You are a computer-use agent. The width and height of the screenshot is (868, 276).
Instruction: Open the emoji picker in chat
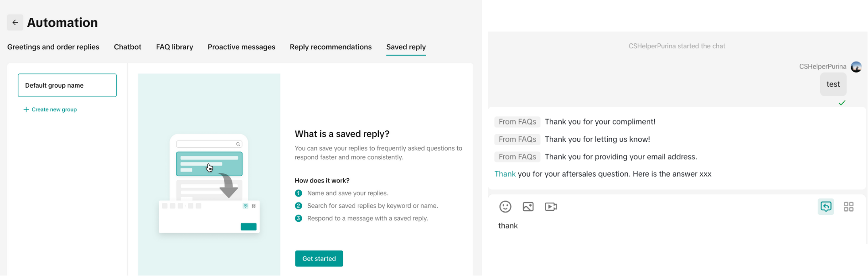(x=505, y=207)
